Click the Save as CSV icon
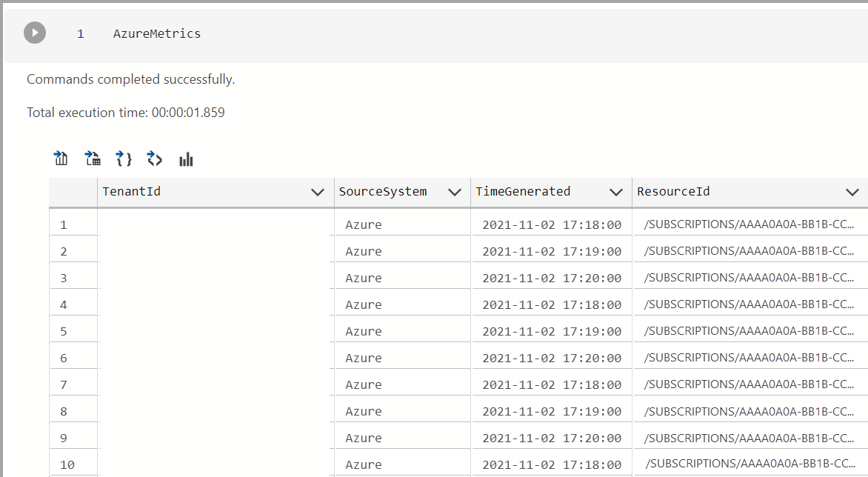Screen dimensions: 868x477 pyautogui.click(x=61, y=159)
